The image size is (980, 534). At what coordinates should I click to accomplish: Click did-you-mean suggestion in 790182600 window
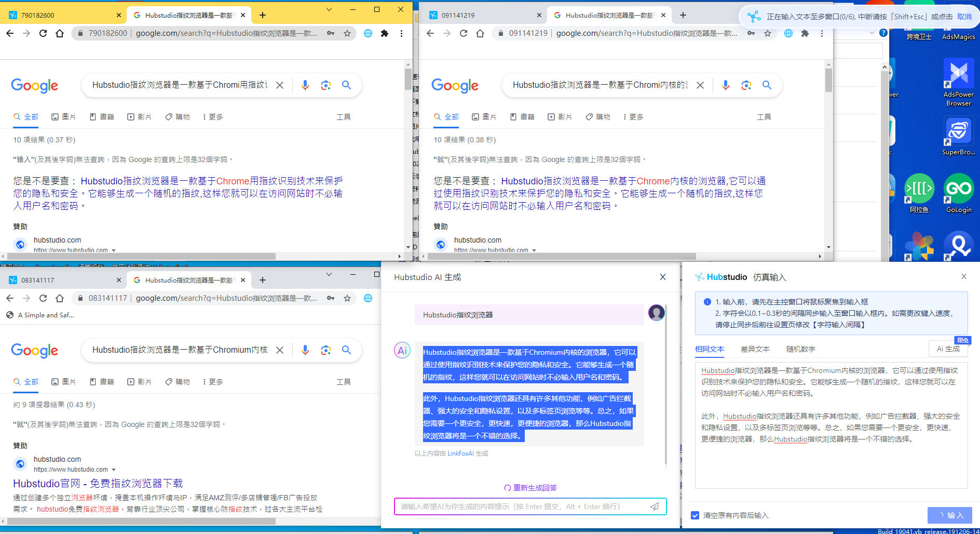178,193
